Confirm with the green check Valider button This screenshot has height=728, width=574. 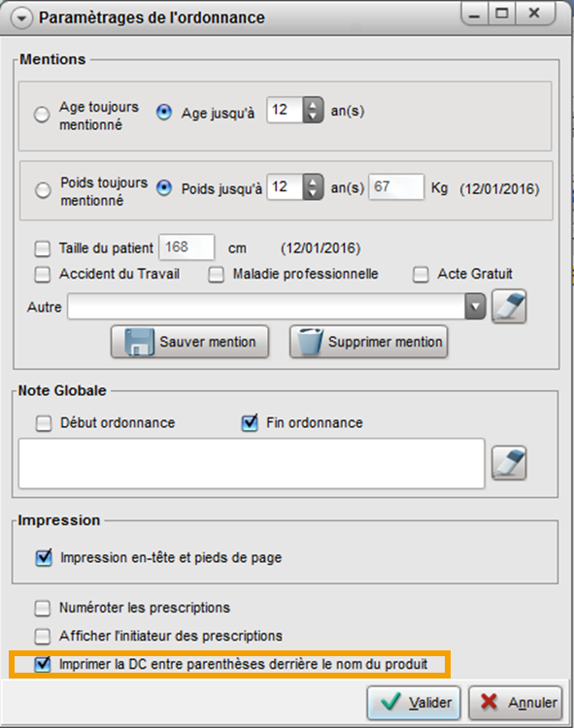(x=414, y=702)
